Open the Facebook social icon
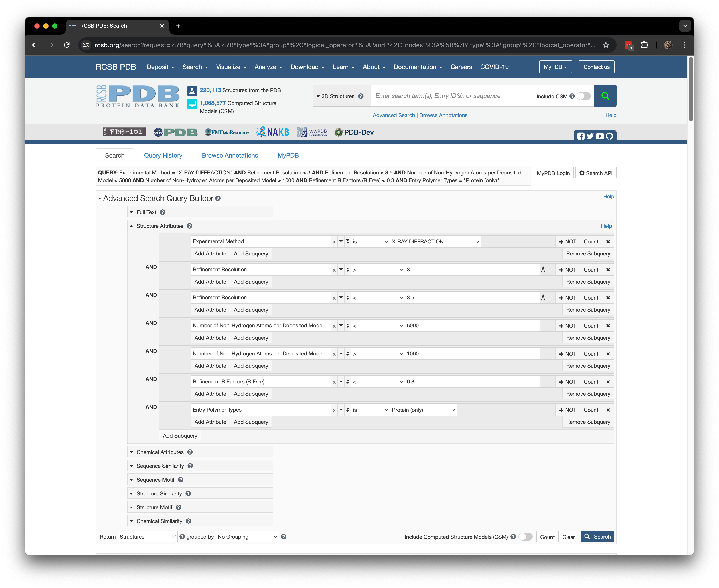 click(x=581, y=136)
